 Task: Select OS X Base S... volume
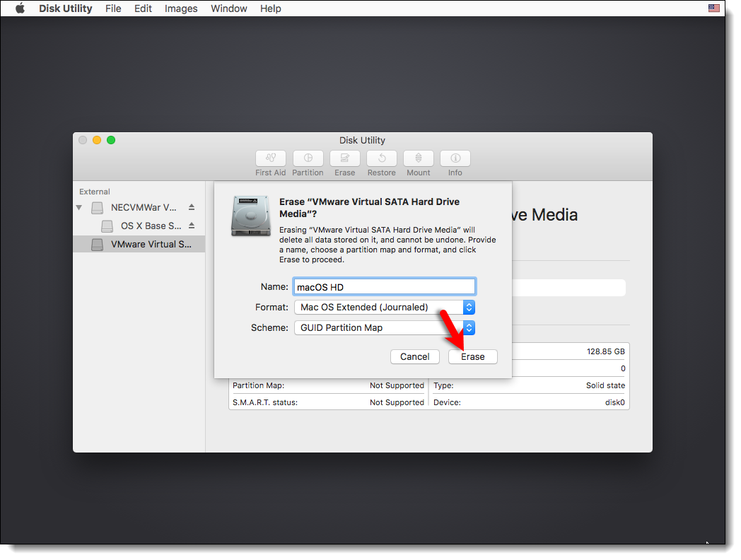coord(139,226)
